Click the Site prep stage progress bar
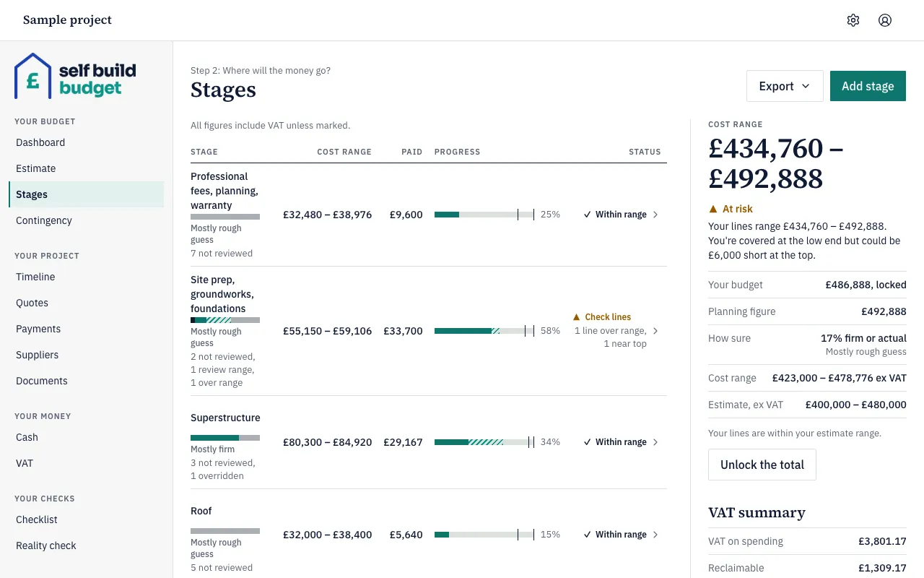 pyautogui.click(x=484, y=331)
